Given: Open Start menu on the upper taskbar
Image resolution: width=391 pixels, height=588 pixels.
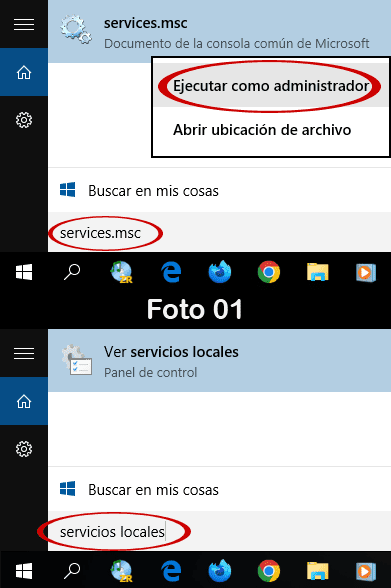Looking at the screenshot, I should click(24, 272).
